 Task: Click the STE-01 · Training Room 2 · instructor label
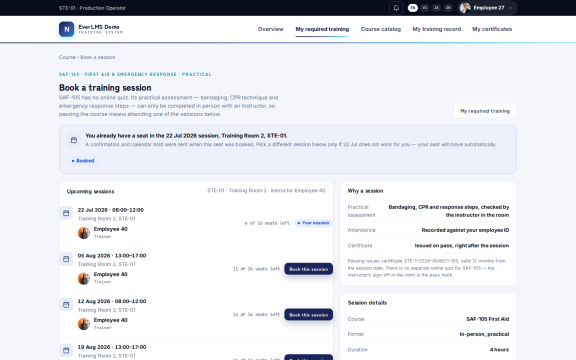click(266, 191)
